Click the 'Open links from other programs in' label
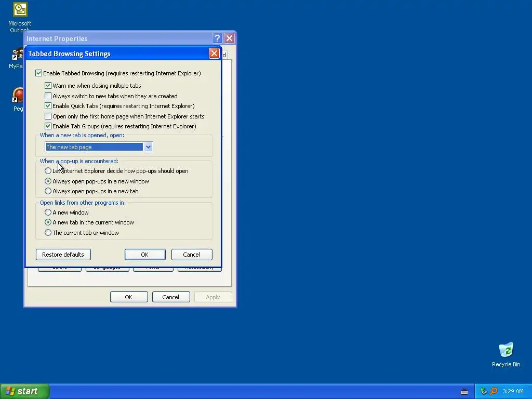Image resolution: width=532 pixels, height=399 pixels. click(83, 203)
